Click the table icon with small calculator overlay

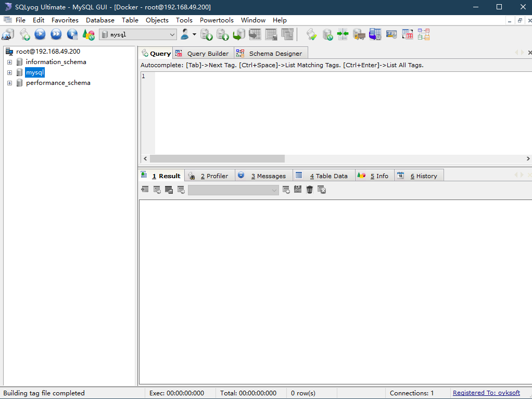[x=271, y=34]
